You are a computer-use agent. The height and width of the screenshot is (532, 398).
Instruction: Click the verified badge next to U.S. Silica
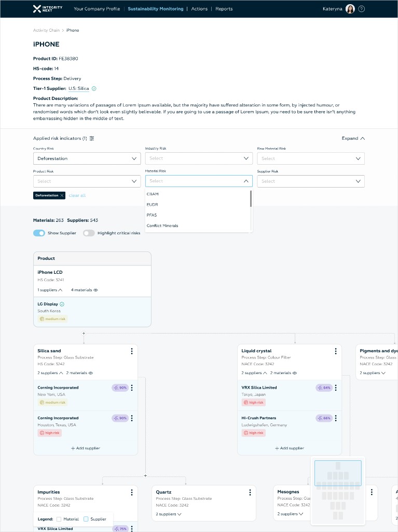[94, 88]
